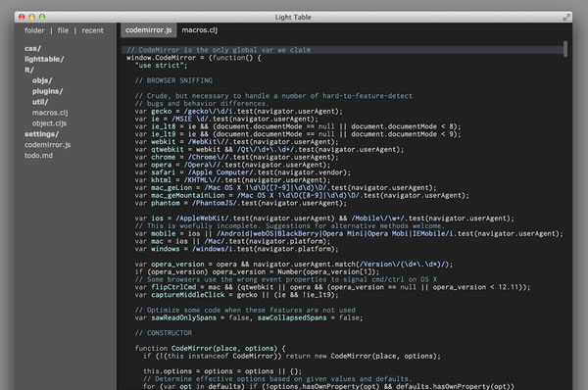588x390 pixels.
Task: Click the green zoom window button
Action: pos(42,17)
